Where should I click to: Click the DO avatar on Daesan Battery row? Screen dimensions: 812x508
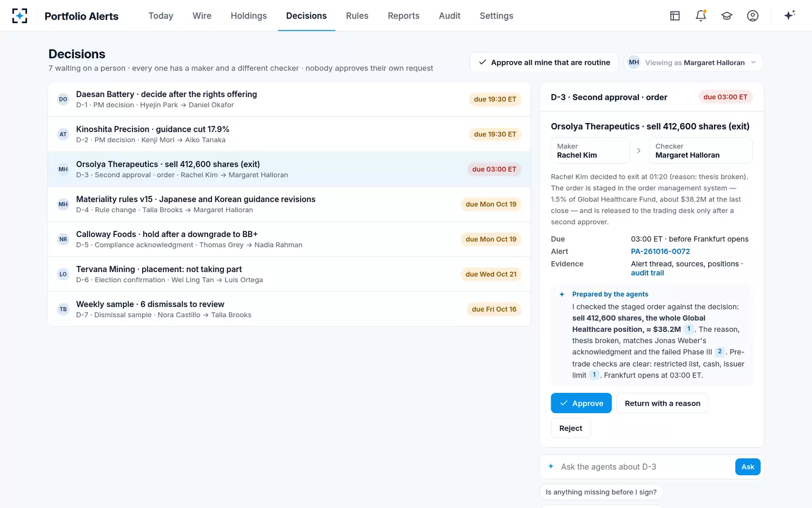click(x=63, y=99)
